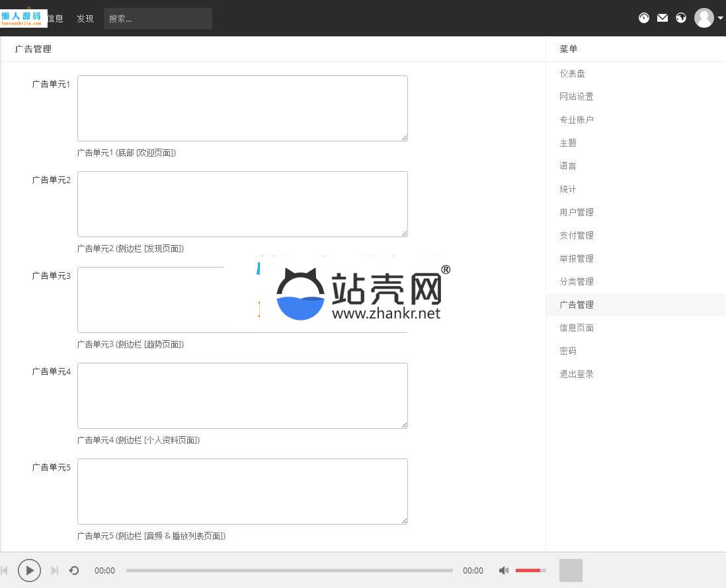Click the red volume slider
Screen dimensions: 726x588
tap(530, 570)
